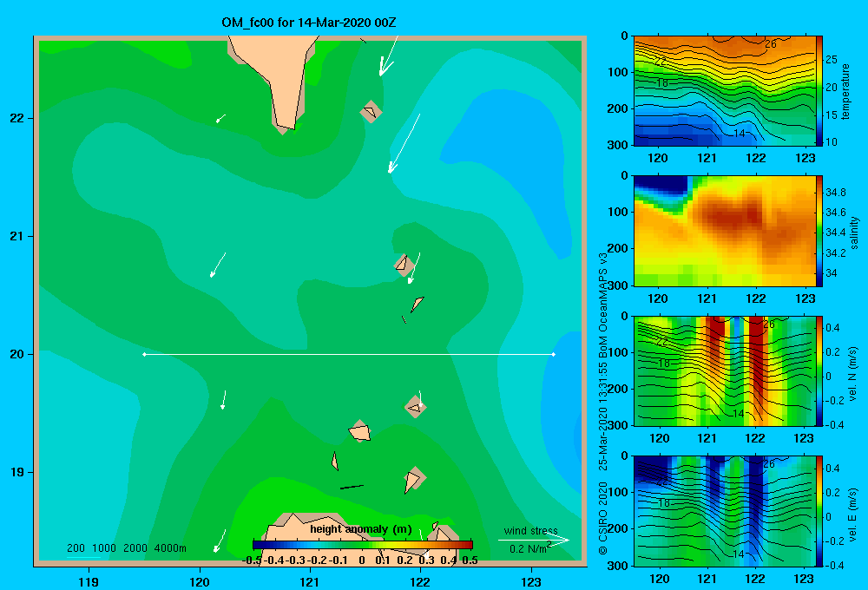
Task: Open the temperature depth section plot
Action: pos(725,91)
